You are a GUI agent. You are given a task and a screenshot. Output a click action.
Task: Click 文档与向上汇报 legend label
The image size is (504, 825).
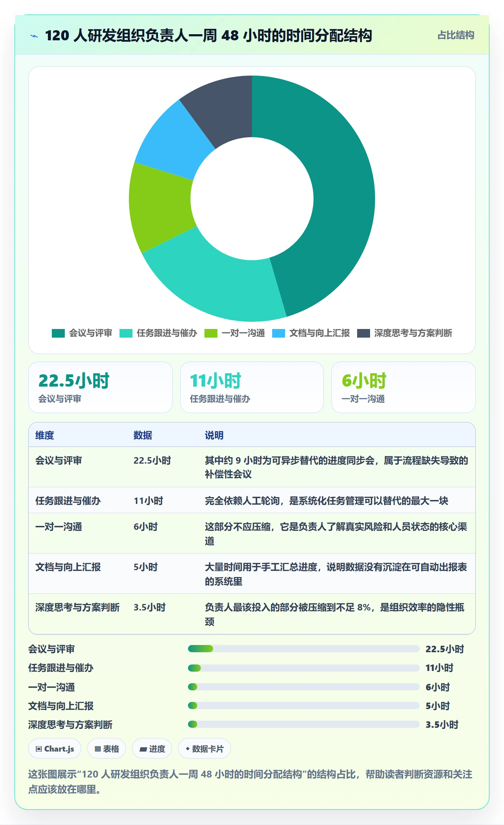320,333
